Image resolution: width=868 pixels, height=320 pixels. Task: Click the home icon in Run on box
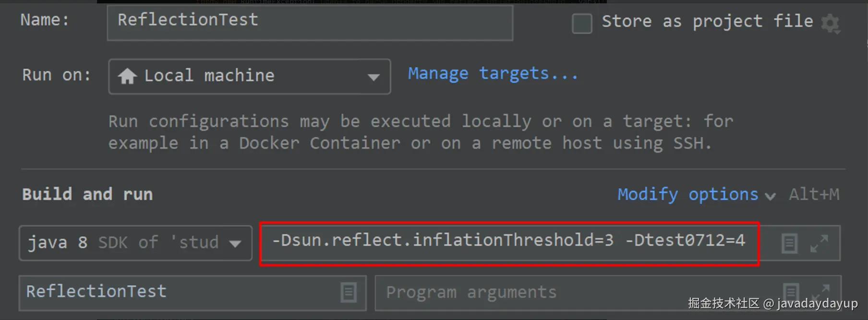point(127,76)
